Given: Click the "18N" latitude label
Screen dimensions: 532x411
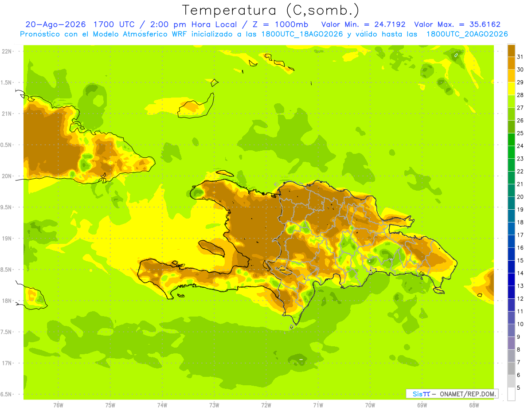Looking at the screenshot, I should pos(8,301).
